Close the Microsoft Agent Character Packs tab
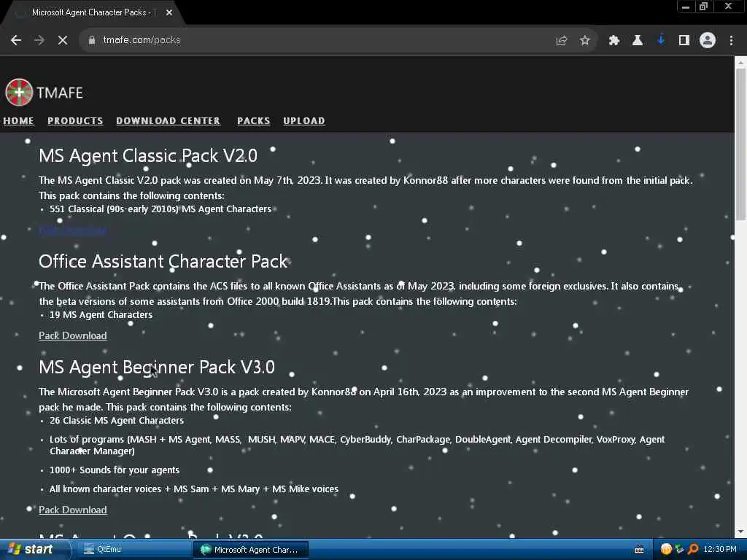The width and height of the screenshot is (747, 560). (169, 13)
